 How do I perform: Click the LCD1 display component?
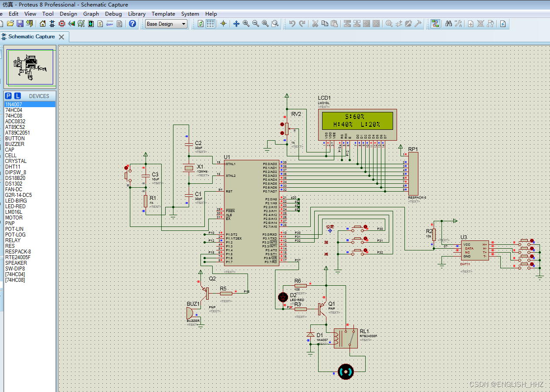(x=357, y=124)
